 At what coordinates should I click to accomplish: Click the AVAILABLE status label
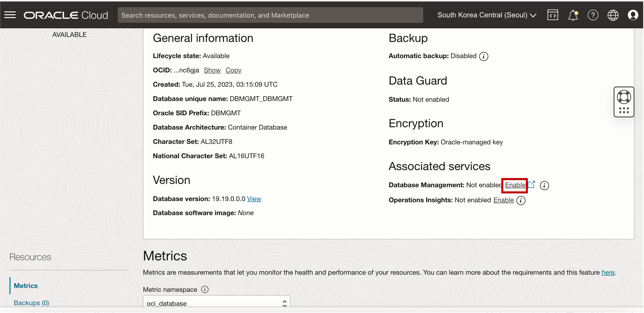[69, 34]
